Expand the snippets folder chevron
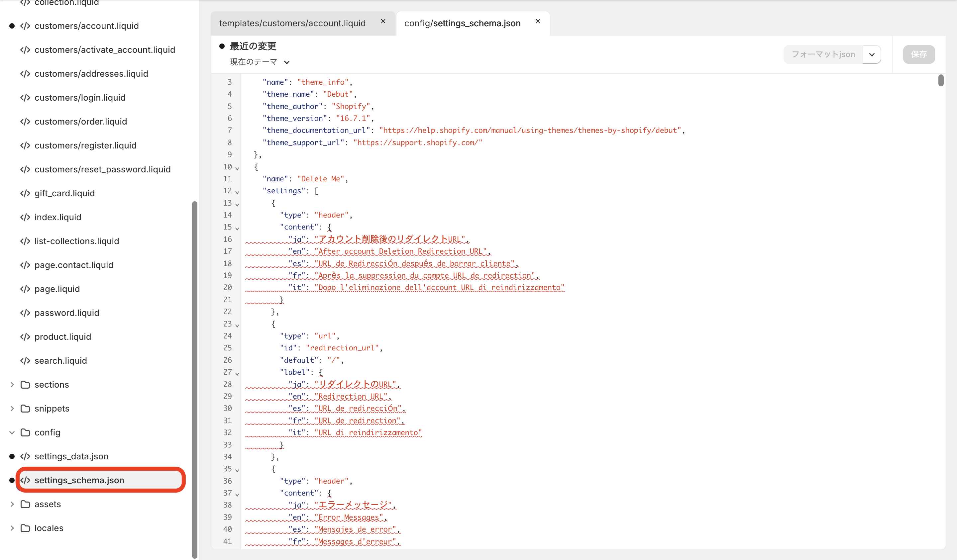Screen dimensions: 957x560 12,409
